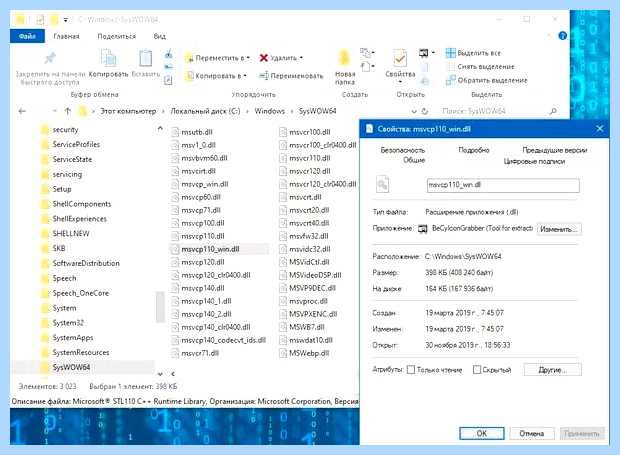Select the msvcp110.dll file
The height and width of the screenshot is (455, 620).
coord(203,236)
